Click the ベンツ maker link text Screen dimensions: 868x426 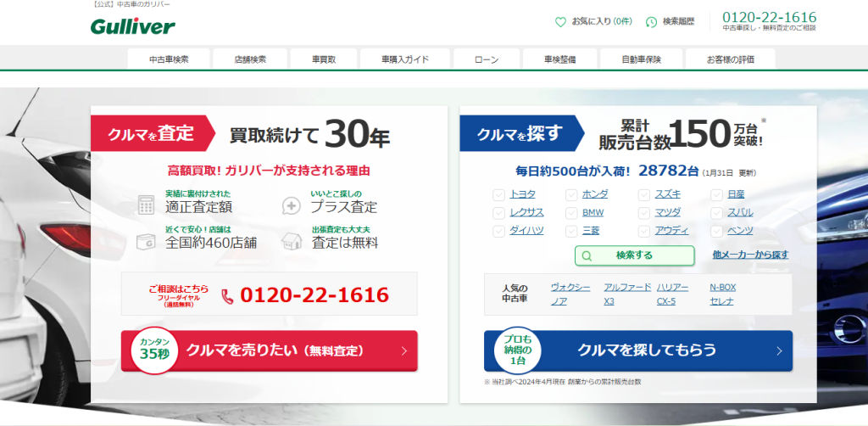pyautogui.click(x=740, y=231)
